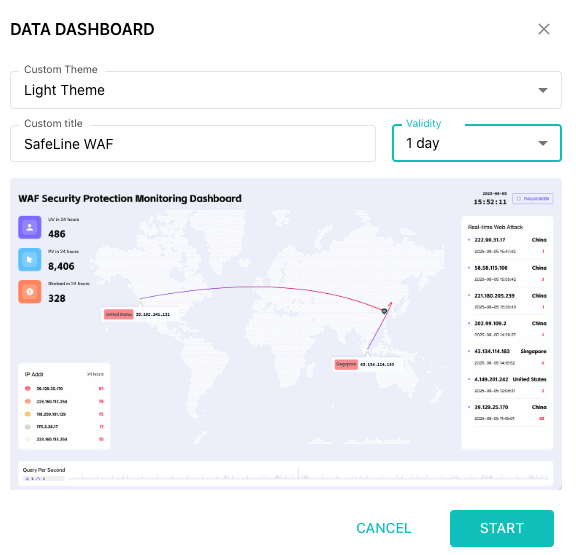The image size is (576, 555).
Task: Expand the Validity dropdown arrow
Action: (543, 143)
